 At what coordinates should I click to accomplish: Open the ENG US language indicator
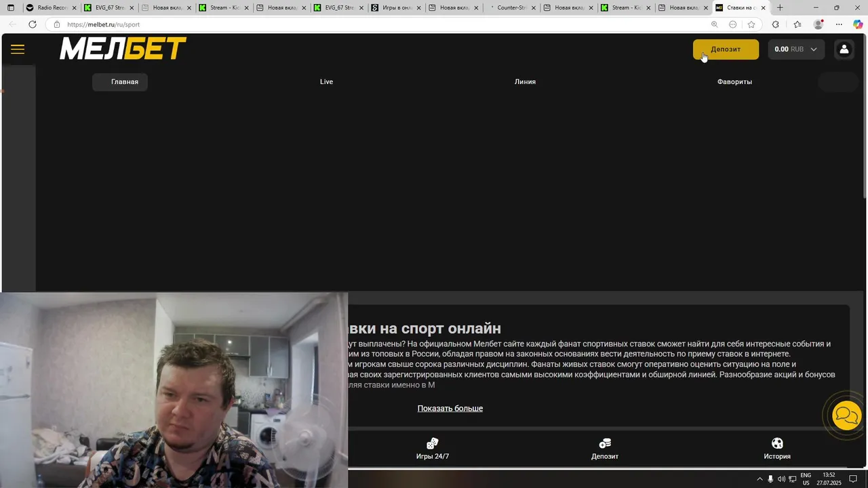[806, 479]
